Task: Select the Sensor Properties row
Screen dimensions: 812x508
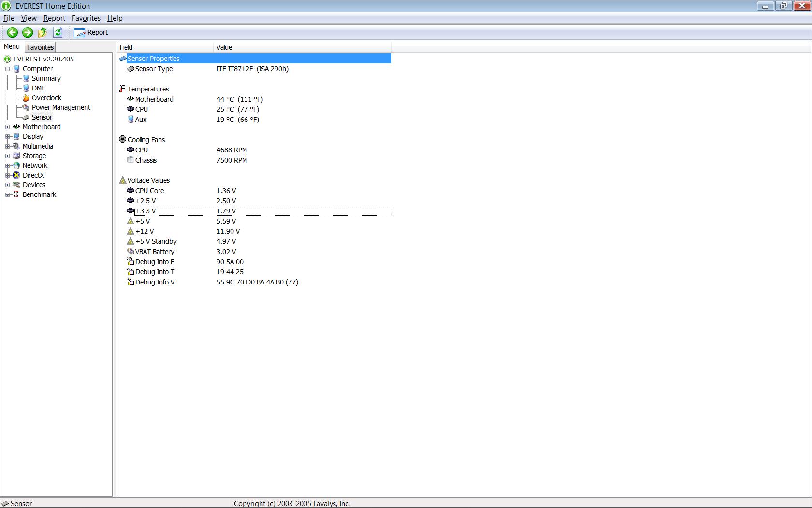Action: [255, 59]
